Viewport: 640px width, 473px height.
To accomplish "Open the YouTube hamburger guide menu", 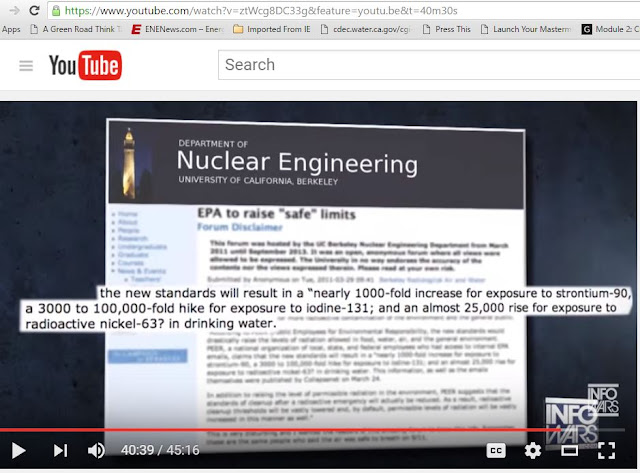I will [26, 66].
